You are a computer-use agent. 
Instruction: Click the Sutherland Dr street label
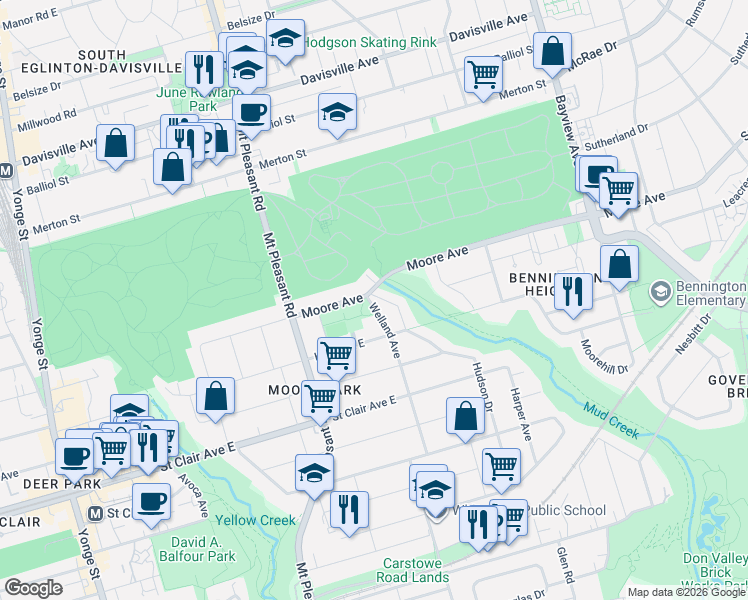tap(616, 137)
